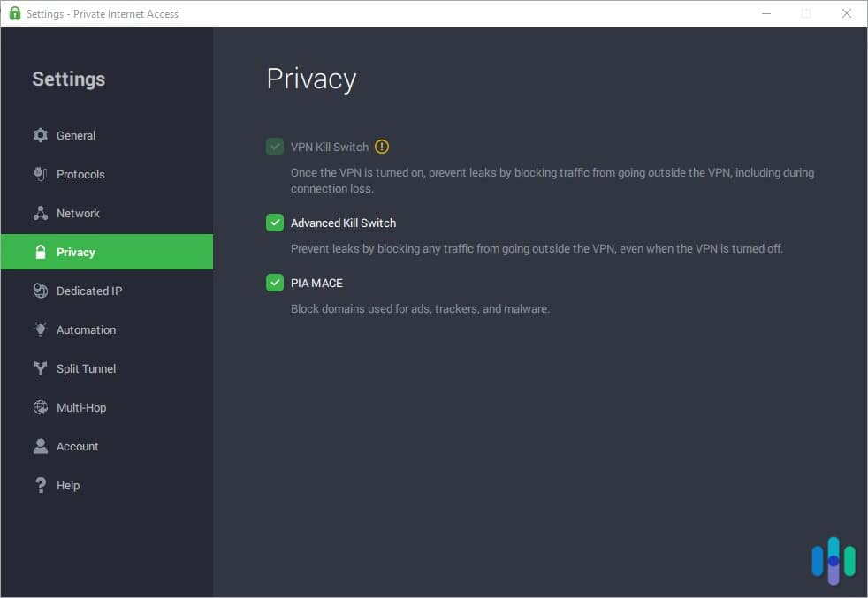
Task: Click the Account person icon
Action: pos(41,446)
